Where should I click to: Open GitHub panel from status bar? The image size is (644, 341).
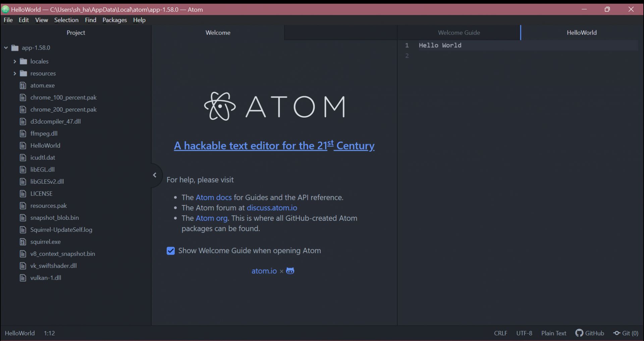590,333
